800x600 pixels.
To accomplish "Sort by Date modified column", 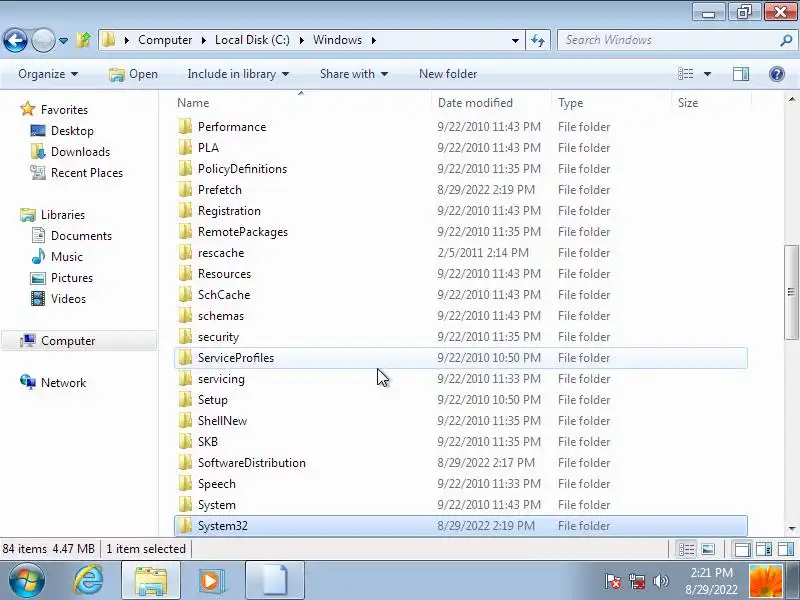I will pos(491,103).
